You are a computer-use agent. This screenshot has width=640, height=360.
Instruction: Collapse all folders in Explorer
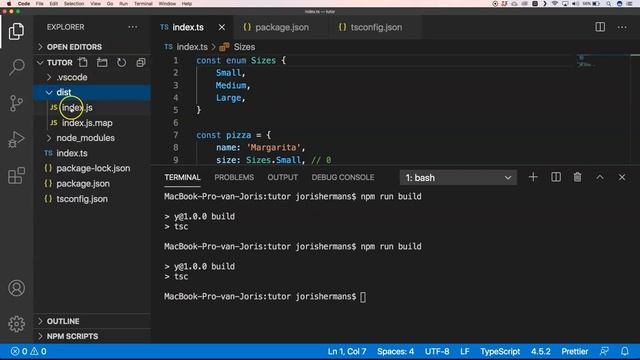coord(141,62)
